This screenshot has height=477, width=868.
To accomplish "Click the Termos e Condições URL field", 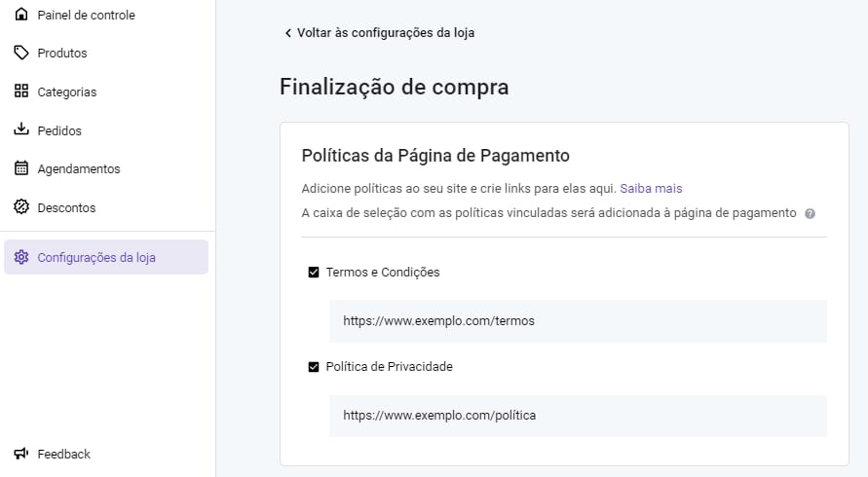I will coord(578,320).
